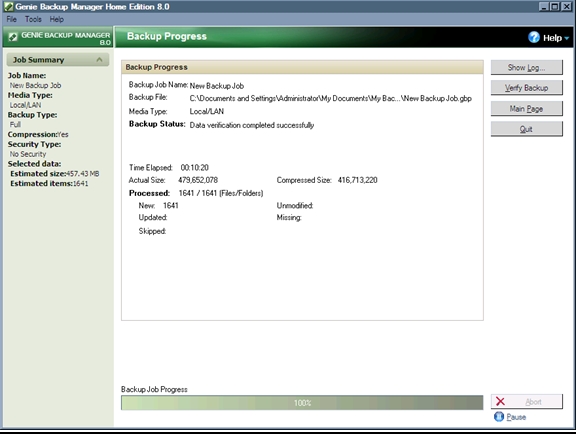Click the Show Log button
This screenshot has width=577, height=434.
527,67
